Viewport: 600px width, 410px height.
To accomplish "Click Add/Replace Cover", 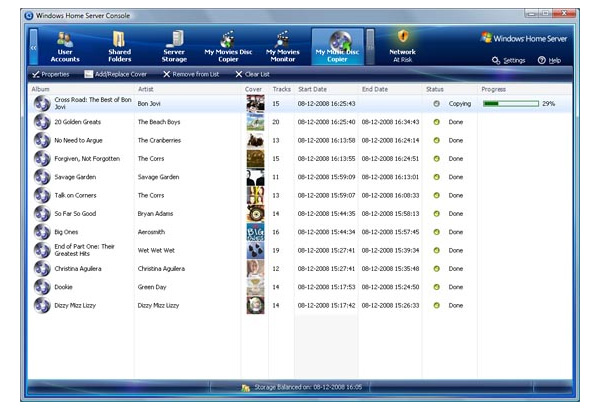I will (x=117, y=74).
